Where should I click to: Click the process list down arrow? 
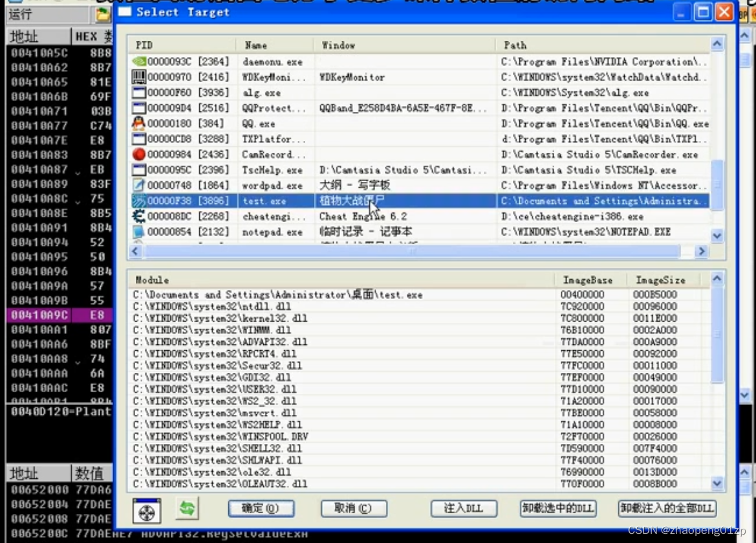[717, 236]
